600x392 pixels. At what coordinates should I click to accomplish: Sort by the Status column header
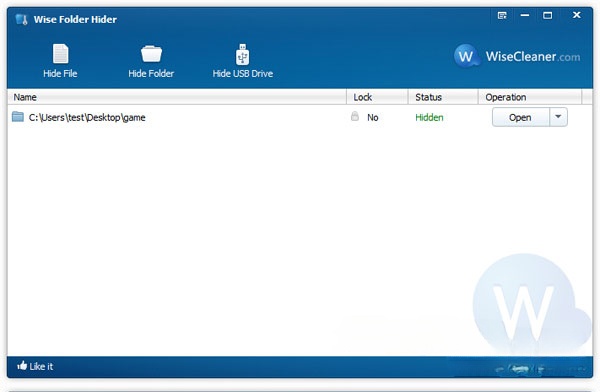(443, 97)
